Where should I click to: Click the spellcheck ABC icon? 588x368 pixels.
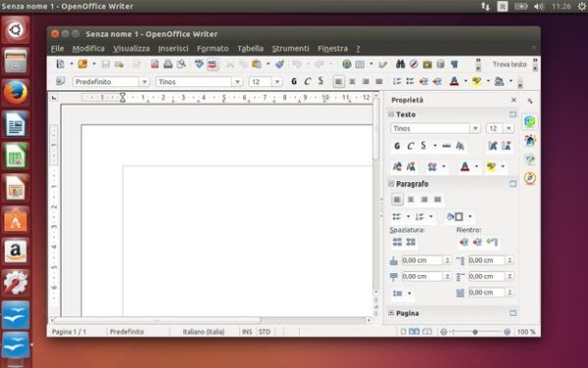[x=199, y=64]
